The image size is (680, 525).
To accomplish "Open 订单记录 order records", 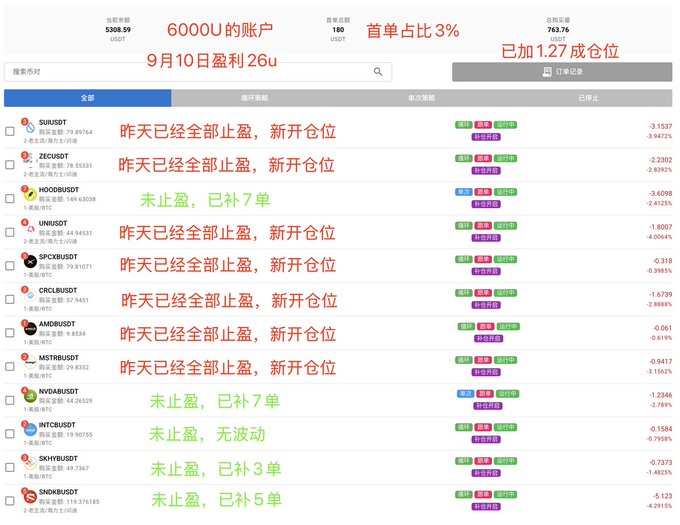I will [x=562, y=72].
